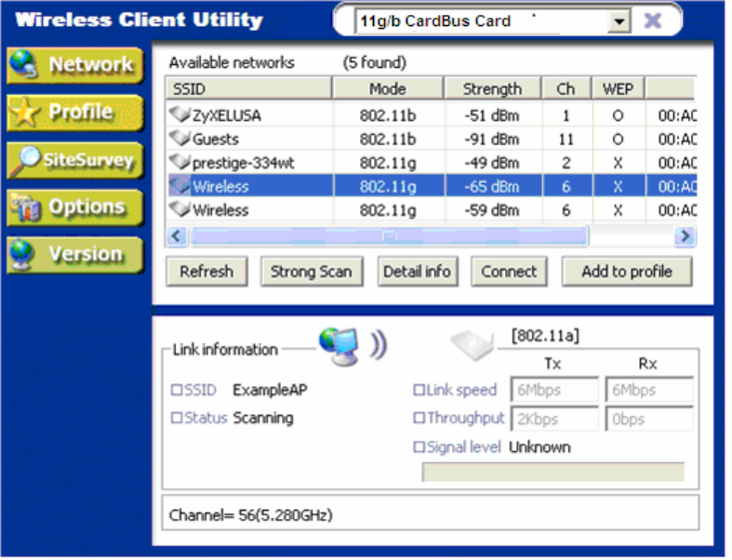732x560 pixels.
Task: Click the Version globe icon
Action: tap(22, 255)
